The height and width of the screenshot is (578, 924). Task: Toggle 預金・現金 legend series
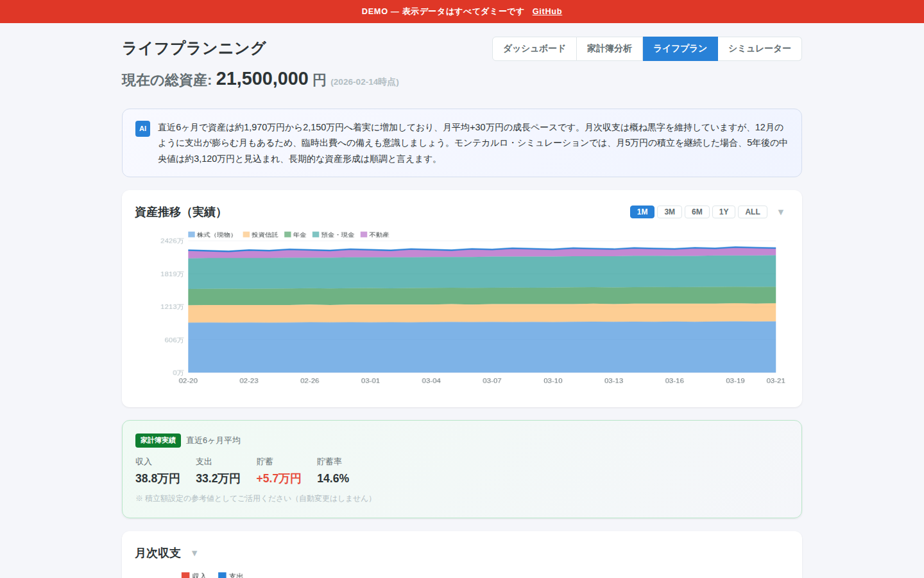pyautogui.click(x=333, y=234)
